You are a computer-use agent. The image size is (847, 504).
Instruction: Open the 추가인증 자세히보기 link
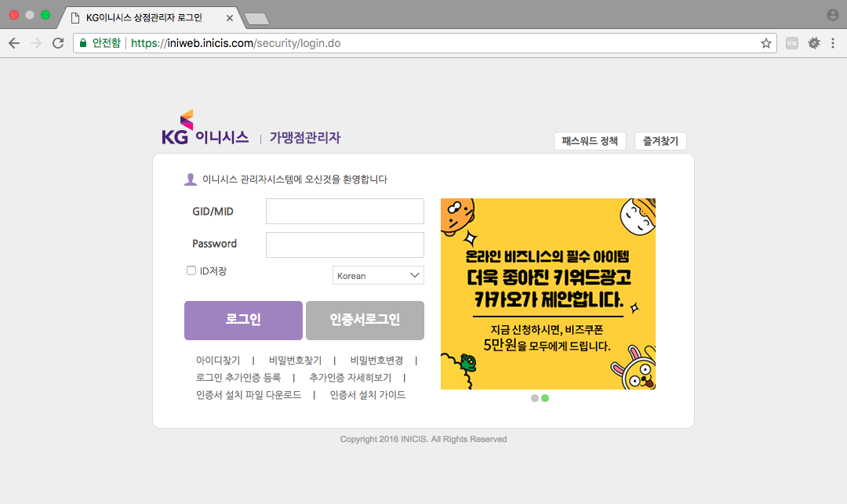[350, 378]
